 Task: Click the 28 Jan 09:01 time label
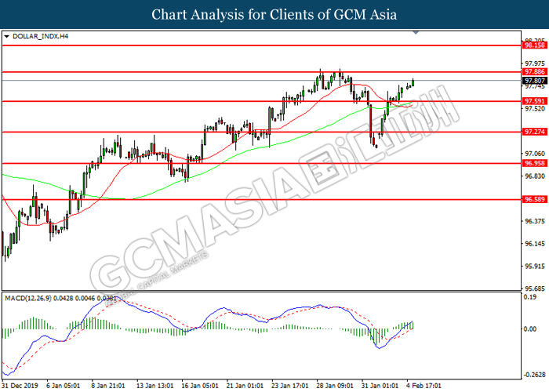coord(335,386)
